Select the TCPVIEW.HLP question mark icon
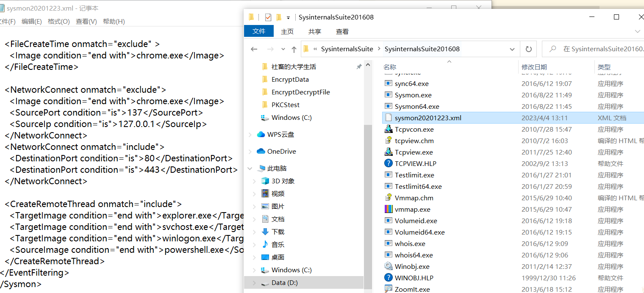 389,164
